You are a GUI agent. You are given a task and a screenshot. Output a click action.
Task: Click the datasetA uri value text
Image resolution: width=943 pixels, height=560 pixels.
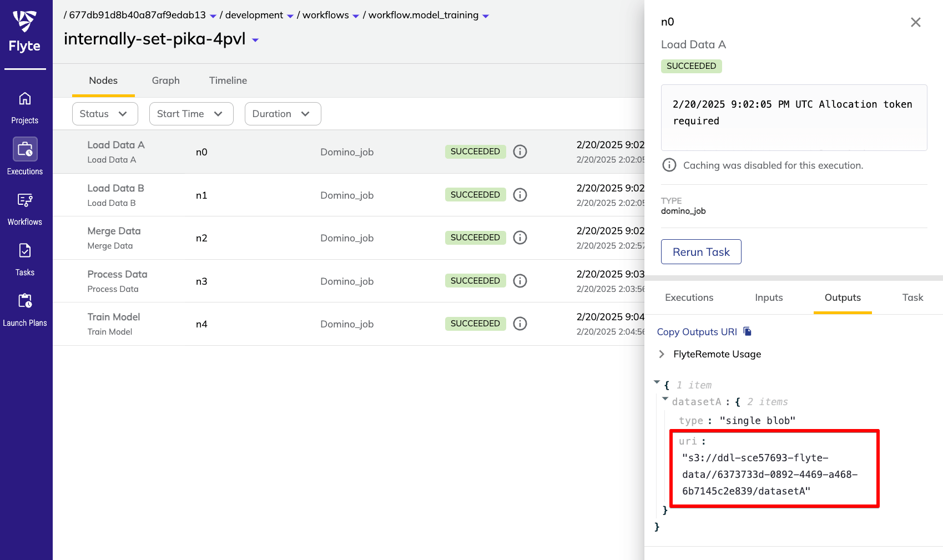click(x=770, y=475)
